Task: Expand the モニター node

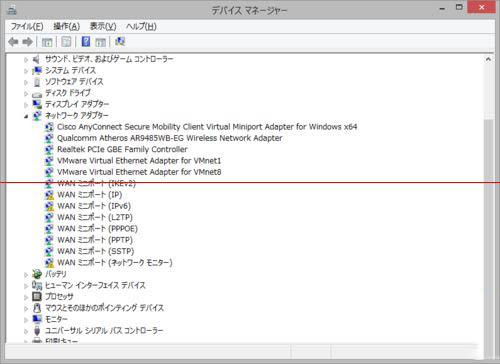Action: tap(26, 320)
